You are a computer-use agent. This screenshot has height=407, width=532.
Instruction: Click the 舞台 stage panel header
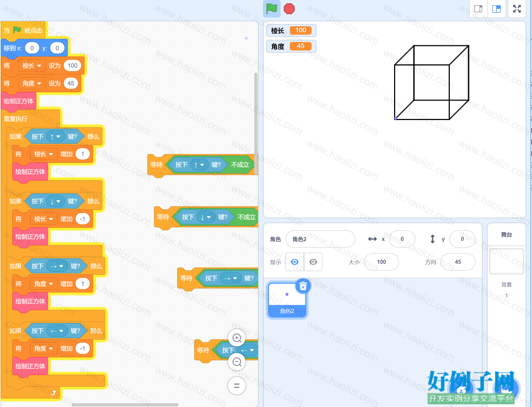[506, 235]
